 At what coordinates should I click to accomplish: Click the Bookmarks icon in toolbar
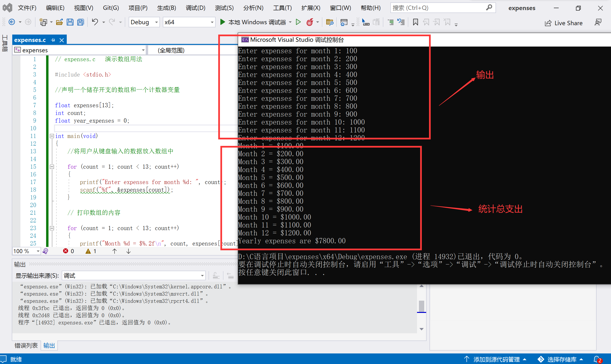click(415, 23)
